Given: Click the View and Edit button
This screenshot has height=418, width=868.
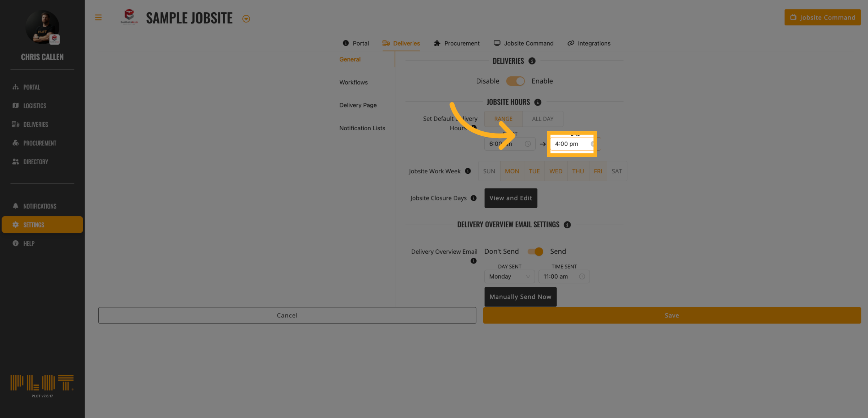Looking at the screenshot, I should click(510, 198).
